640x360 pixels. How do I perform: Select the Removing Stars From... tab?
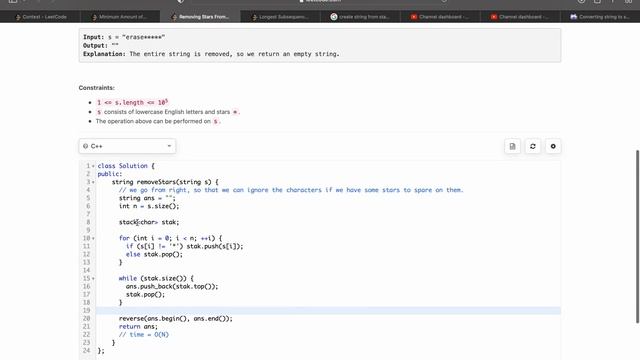tap(200, 17)
